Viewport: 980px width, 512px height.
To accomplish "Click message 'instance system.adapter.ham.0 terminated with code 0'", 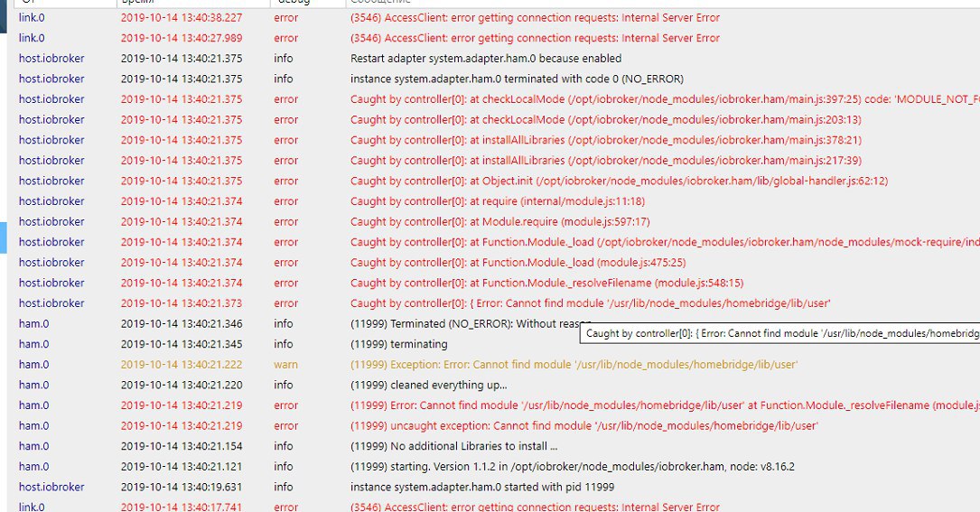I will click(x=517, y=79).
